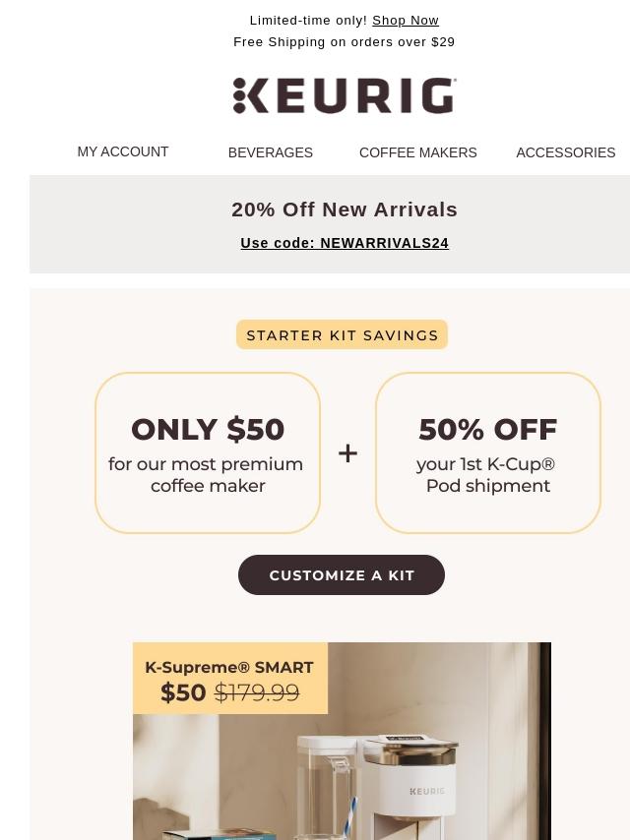630x840 pixels.
Task: Follow the Shop Now link
Action: click(406, 21)
